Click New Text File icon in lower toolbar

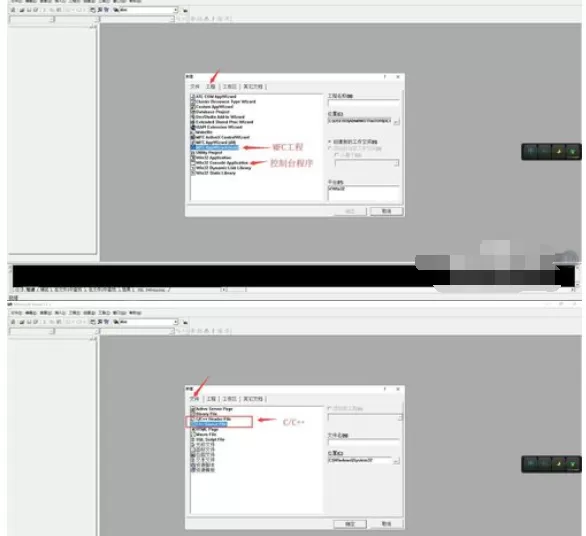pyautogui.click(x=13, y=322)
